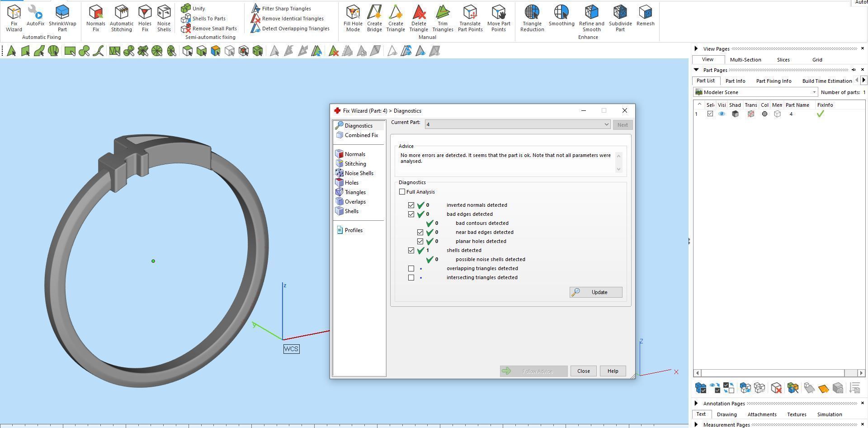Go to Stitching wizard page
868x428 pixels.
[351, 164]
